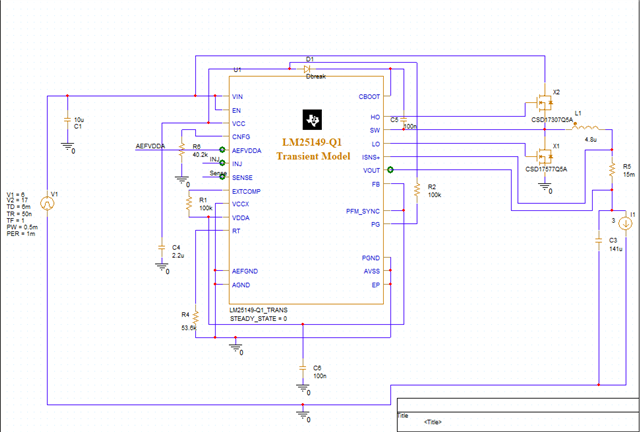Select resistor R5 15m
Image resolution: width=640 pixels, height=432 pixels.
click(611, 169)
